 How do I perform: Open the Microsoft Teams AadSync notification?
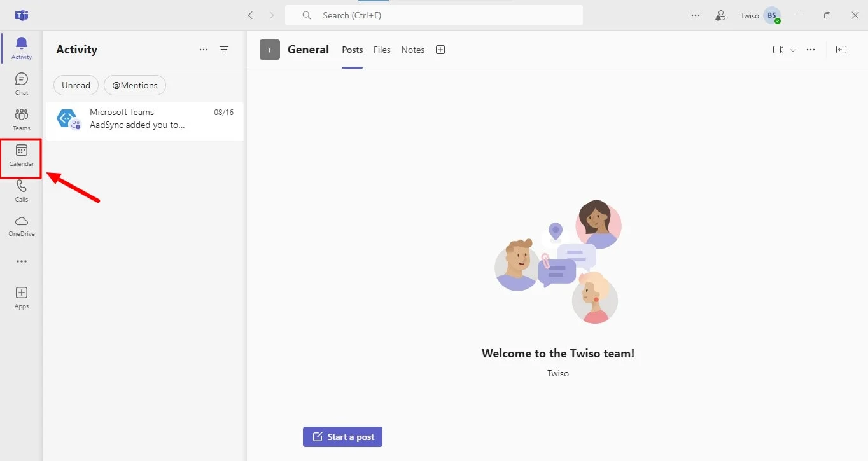click(145, 121)
